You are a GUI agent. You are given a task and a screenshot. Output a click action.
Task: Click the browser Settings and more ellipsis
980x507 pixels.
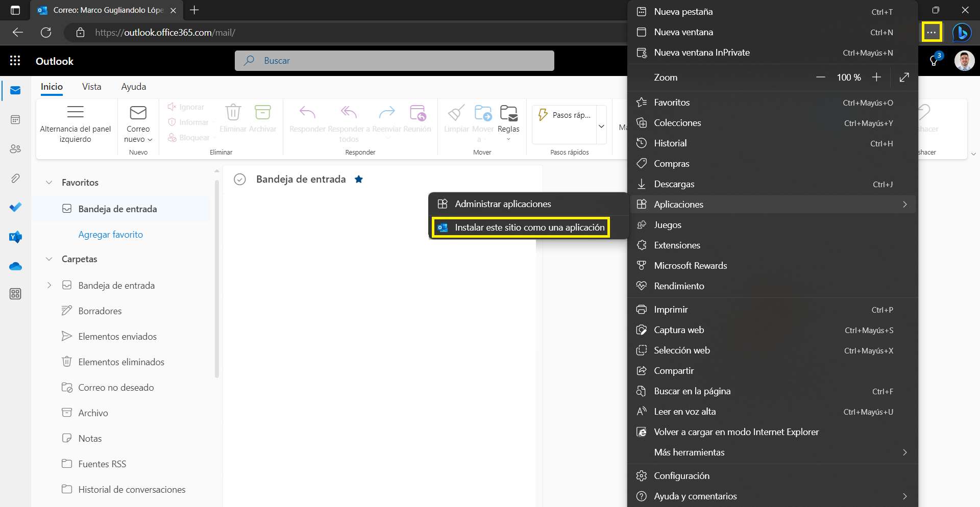932,32
